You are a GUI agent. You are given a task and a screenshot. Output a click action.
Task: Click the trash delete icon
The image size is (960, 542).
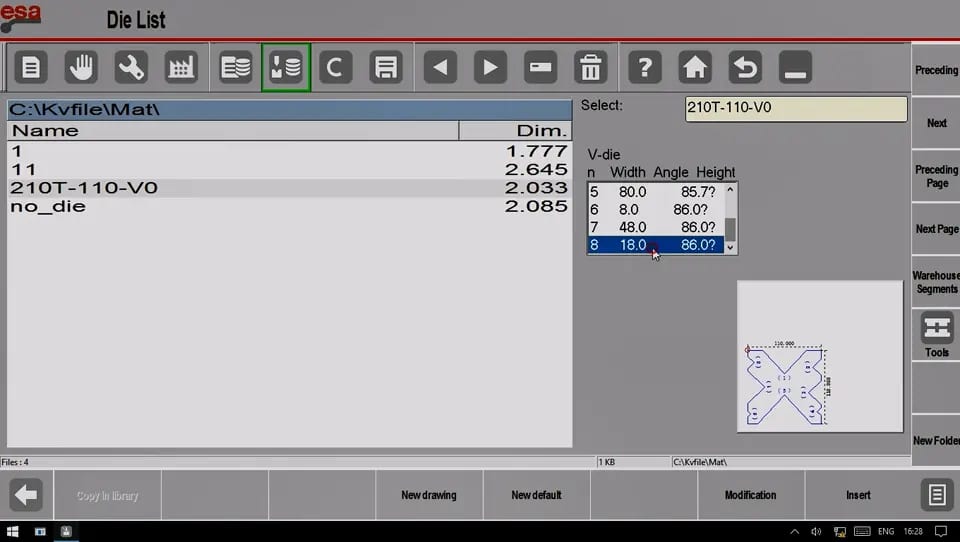(x=591, y=67)
